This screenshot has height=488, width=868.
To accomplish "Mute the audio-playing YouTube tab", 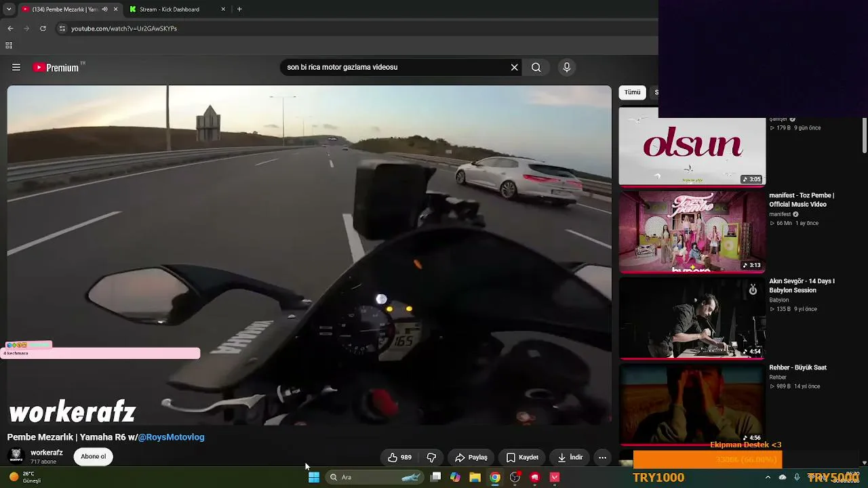I will pos(104,9).
